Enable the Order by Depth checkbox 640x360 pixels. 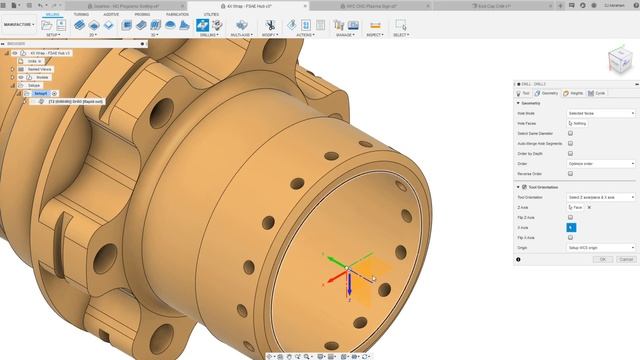571,153
